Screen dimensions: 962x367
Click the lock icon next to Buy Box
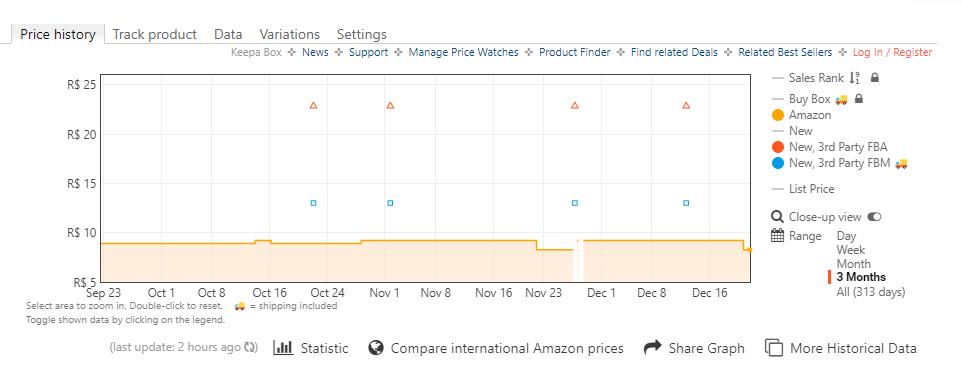click(x=859, y=98)
